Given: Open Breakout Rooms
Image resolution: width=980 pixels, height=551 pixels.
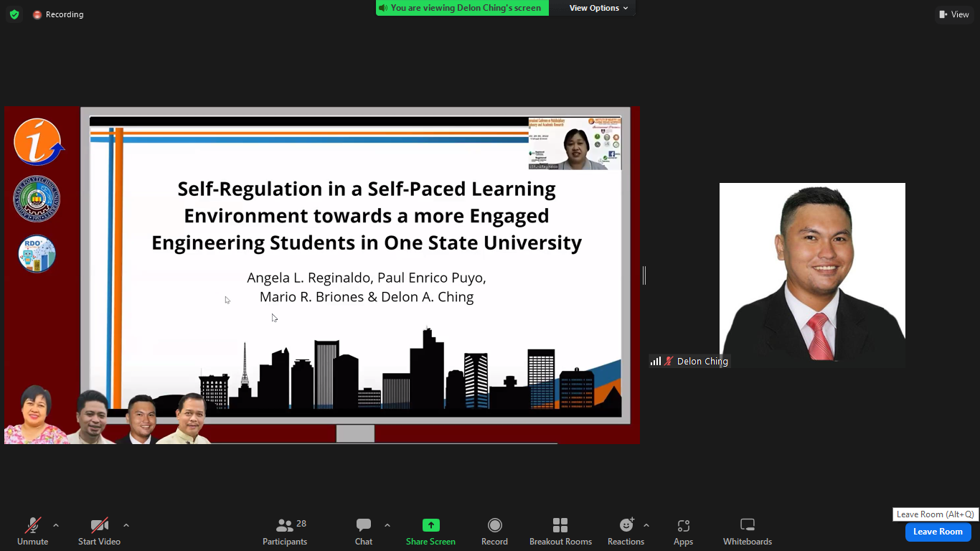Looking at the screenshot, I should tap(560, 532).
